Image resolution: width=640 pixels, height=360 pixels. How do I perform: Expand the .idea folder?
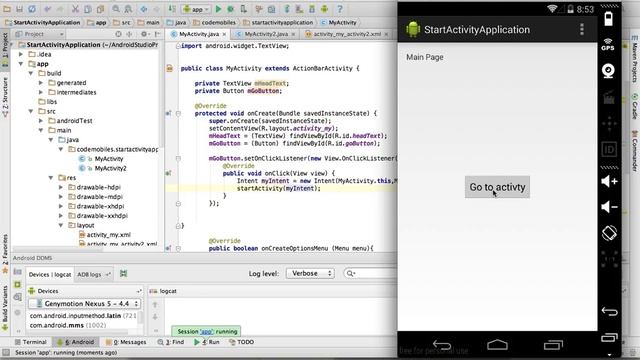(x=21, y=54)
